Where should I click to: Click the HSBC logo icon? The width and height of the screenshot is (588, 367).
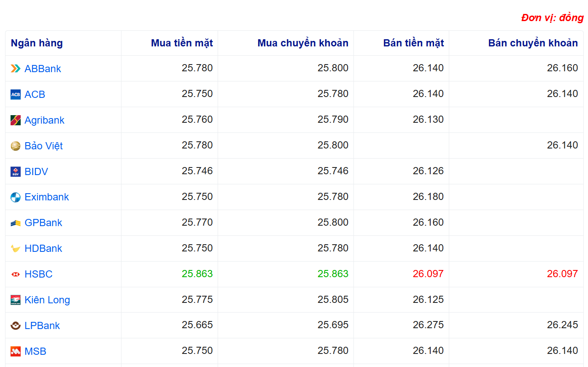click(x=16, y=274)
